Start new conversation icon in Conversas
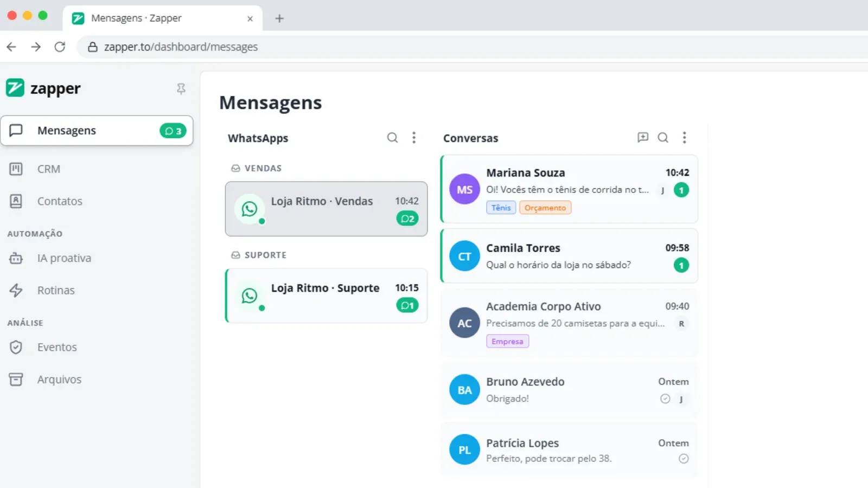The width and height of the screenshot is (868, 488). click(x=643, y=138)
